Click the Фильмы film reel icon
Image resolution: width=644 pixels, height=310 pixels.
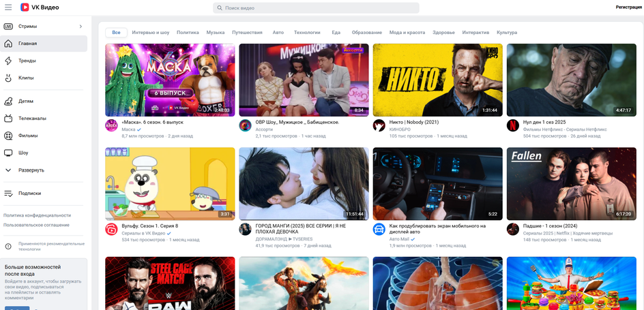[8, 136]
